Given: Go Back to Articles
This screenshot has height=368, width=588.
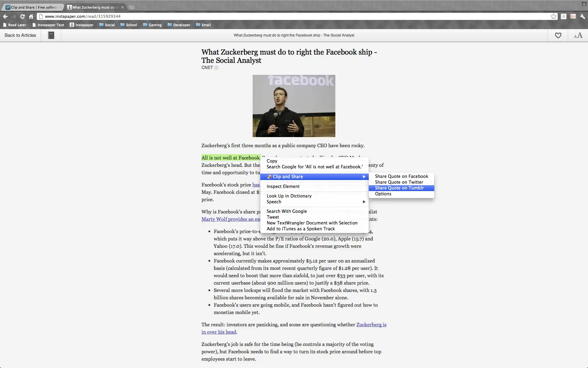Looking at the screenshot, I should tap(20, 35).
